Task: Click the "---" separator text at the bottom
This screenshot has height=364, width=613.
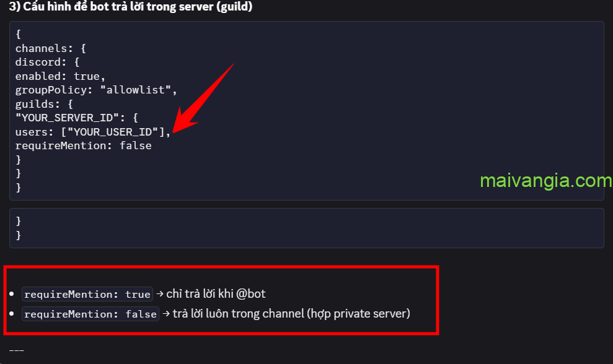Action: point(17,350)
